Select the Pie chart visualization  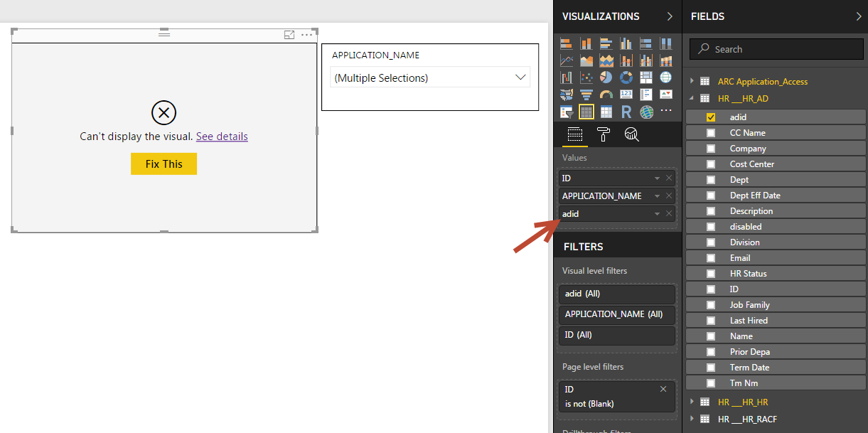point(606,77)
